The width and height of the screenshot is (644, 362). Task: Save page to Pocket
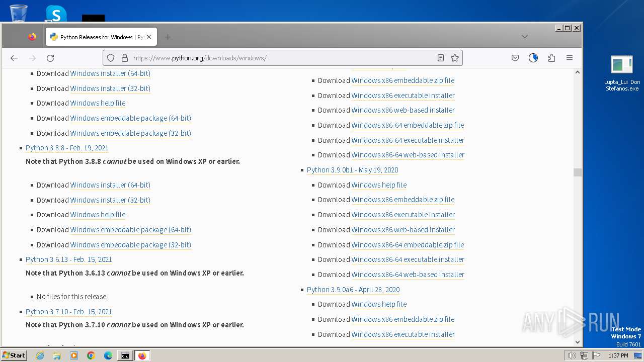click(x=515, y=58)
